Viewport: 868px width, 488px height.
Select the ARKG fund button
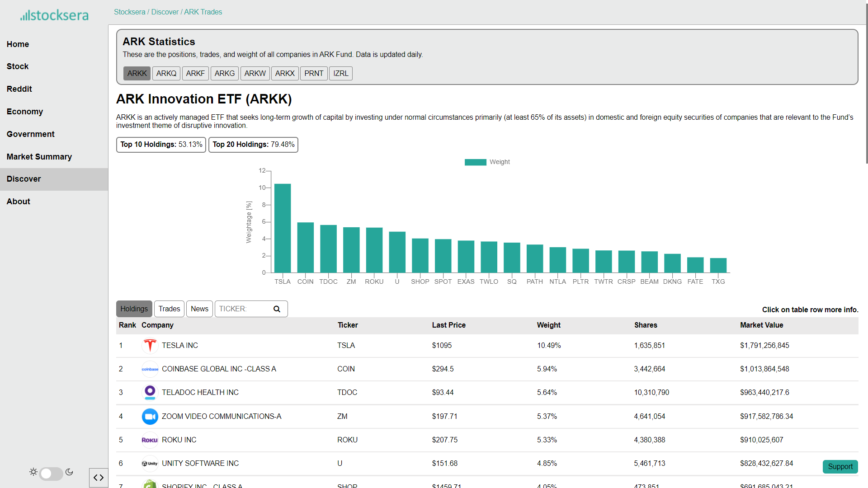point(224,74)
